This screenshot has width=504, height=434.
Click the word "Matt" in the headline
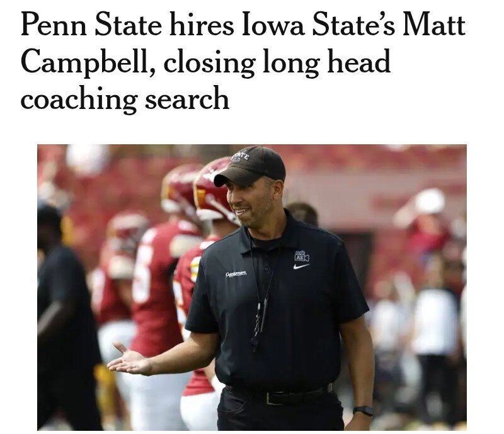click(x=434, y=25)
